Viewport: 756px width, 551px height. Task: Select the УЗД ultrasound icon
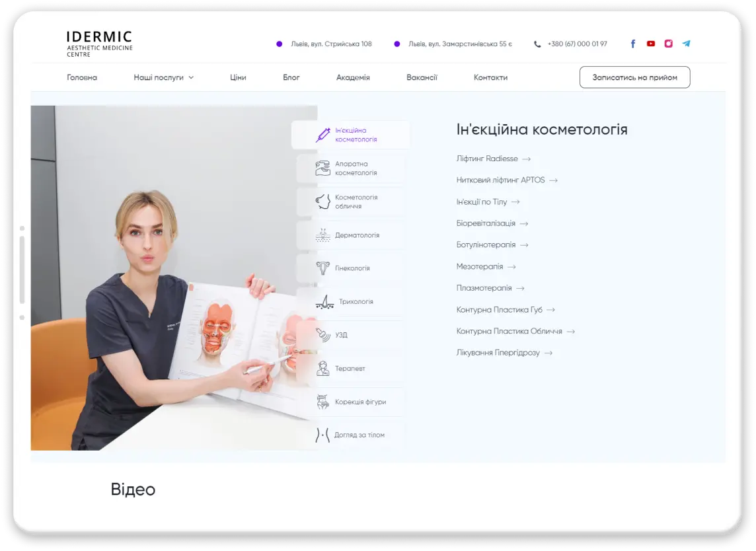coord(322,335)
